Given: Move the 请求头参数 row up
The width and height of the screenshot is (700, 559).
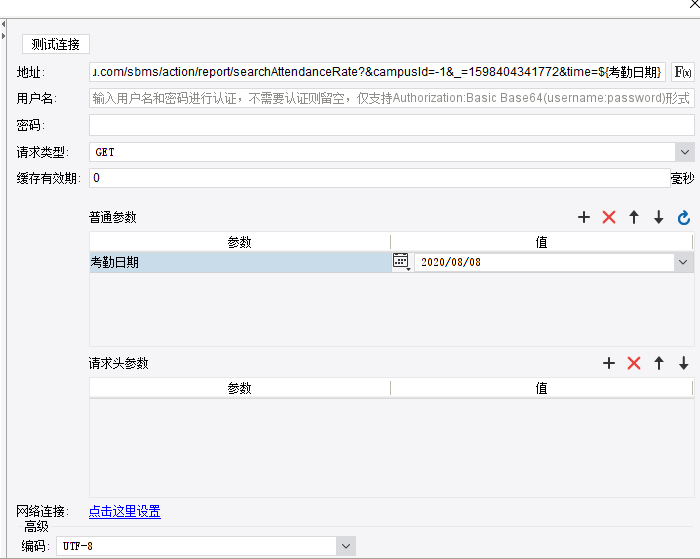Looking at the screenshot, I should pos(659,363).
